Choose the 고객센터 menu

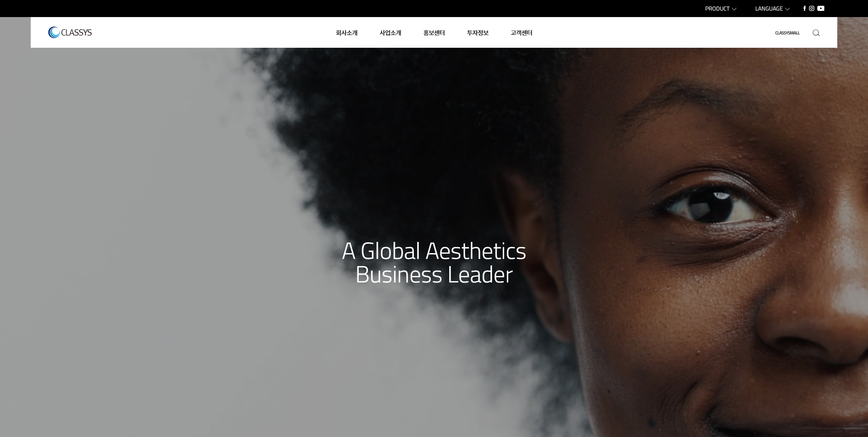coord(521,33)
